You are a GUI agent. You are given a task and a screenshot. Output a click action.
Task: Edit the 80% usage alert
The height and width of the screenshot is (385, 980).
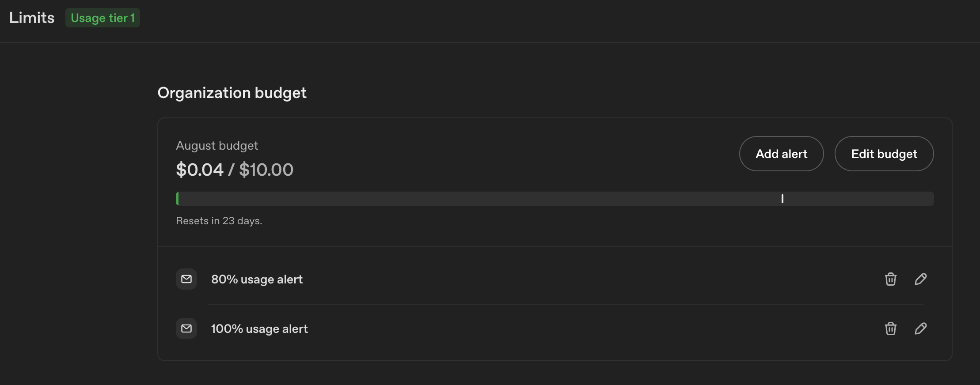pyautogui.click(x=920, y=279)
